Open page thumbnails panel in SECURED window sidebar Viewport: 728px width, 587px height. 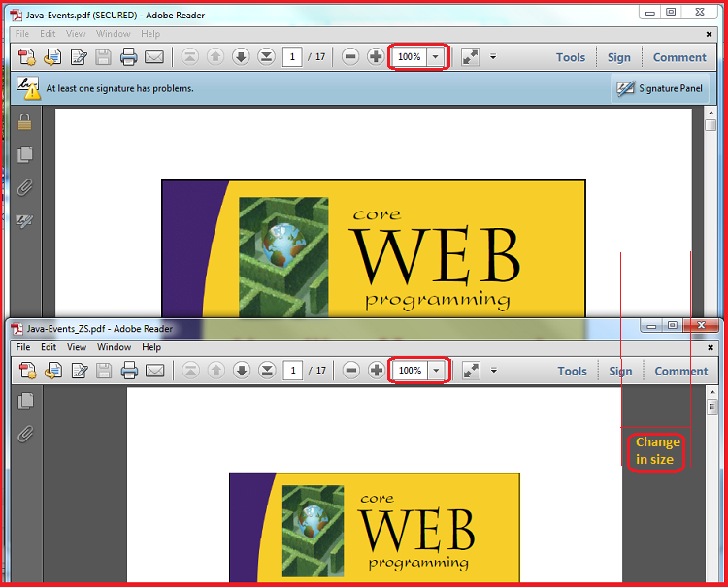click(24, 154)
